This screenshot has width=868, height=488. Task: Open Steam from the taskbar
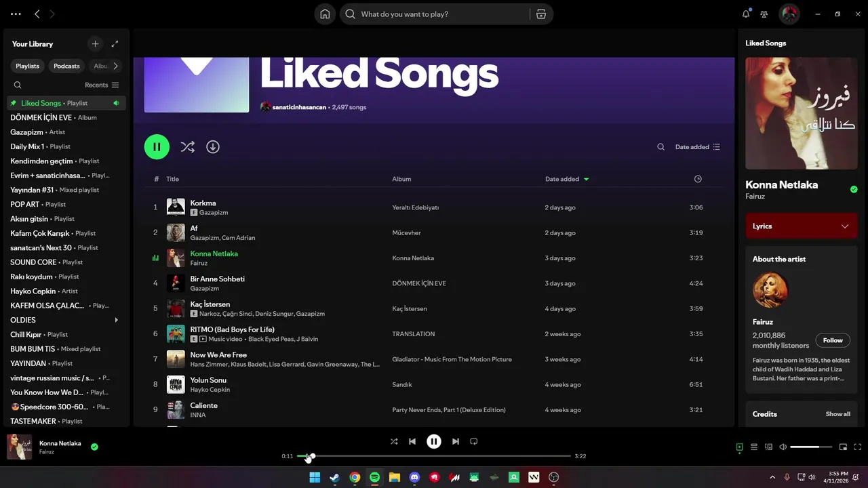(334, 477)
